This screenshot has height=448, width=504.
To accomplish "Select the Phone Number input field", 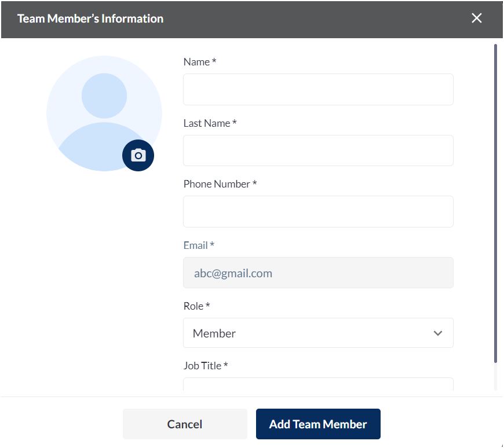I will tap(318, 211).
